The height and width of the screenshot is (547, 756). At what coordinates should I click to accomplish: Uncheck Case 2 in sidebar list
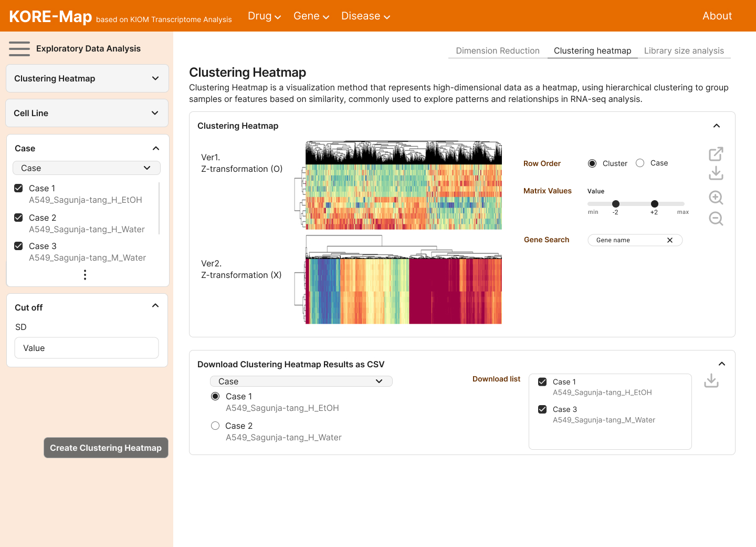(x=19, y=218)
